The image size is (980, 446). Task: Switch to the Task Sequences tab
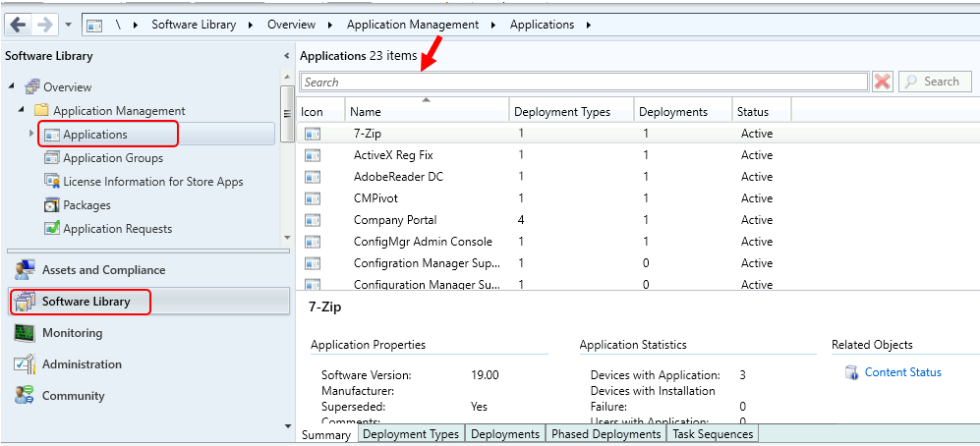click(x=713, y=434)
